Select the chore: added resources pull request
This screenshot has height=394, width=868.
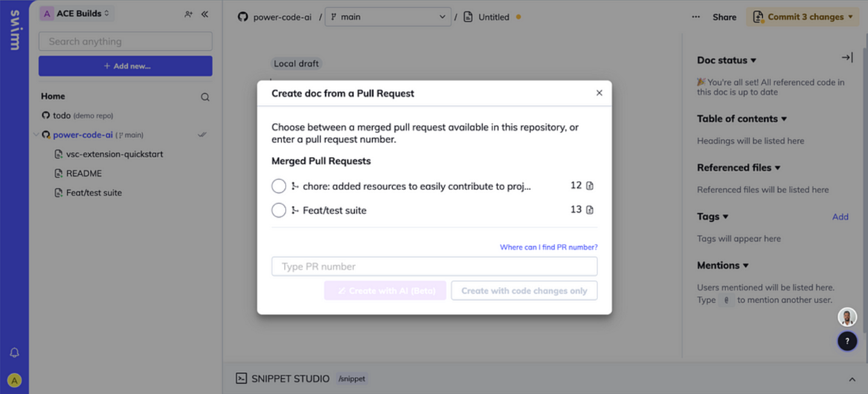pos(278,186)
